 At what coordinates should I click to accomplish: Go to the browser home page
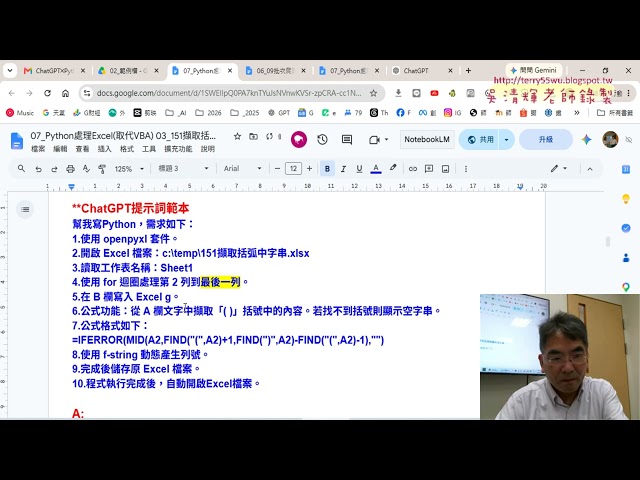coord(65,93)
